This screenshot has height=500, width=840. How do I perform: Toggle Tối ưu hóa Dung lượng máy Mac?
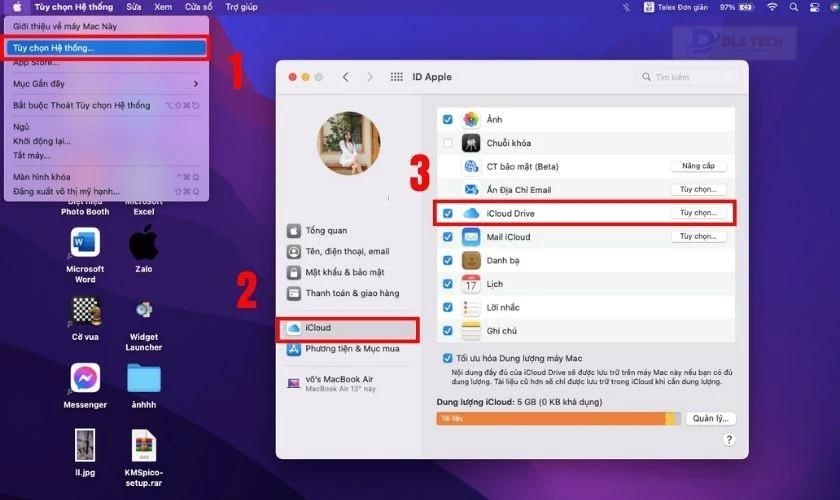447,358
